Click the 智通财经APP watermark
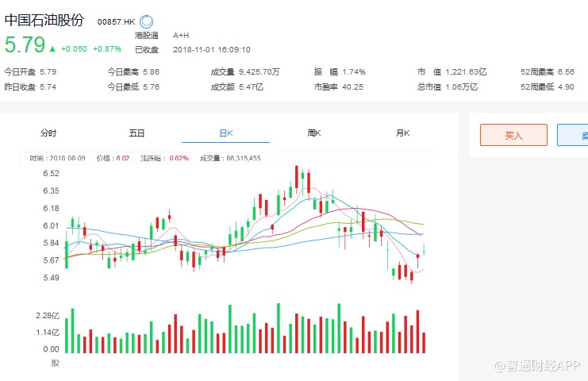Viewport: 588px width, 381px height. (x=537, y=365)
